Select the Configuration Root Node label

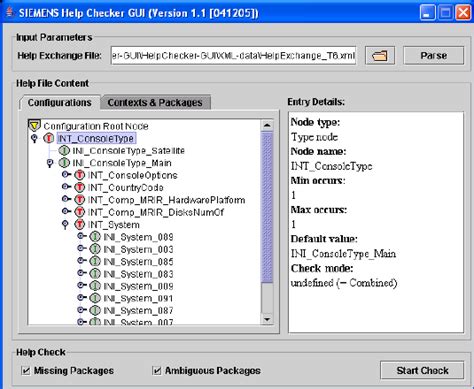point(96,126)
